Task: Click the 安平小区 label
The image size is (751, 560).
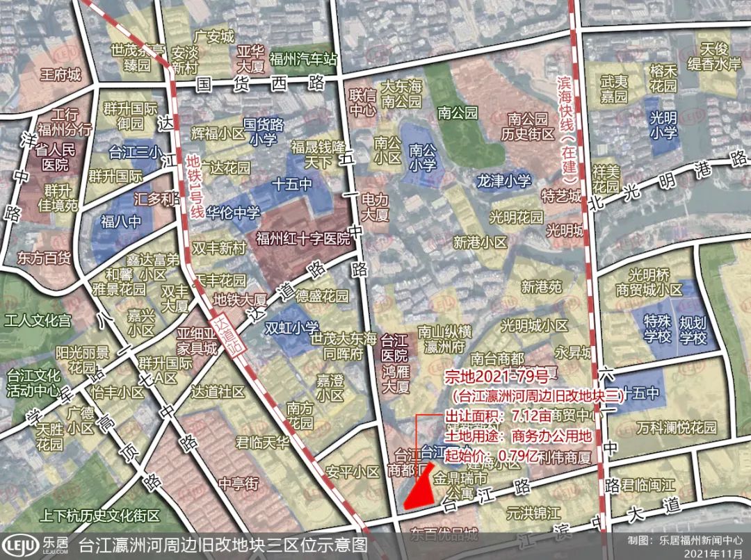Action: pyautogui.click(x=352, y=472)
